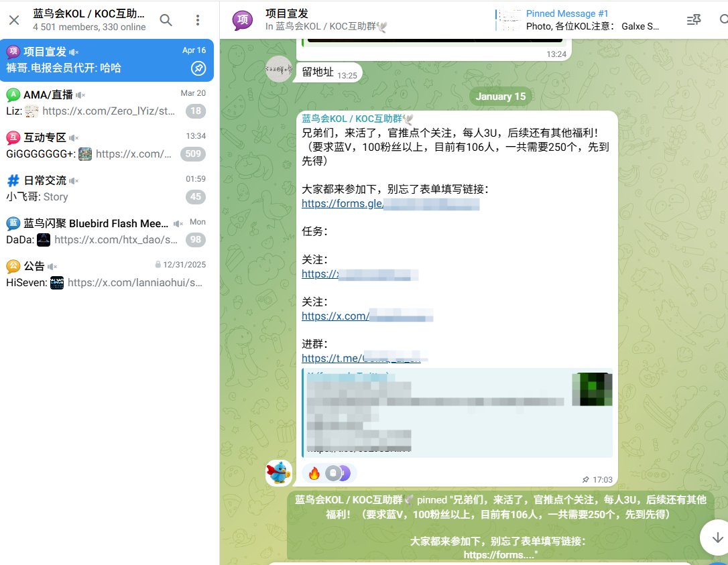
Task: Open the x.com follow link
Action: click(x=367, y=316)
